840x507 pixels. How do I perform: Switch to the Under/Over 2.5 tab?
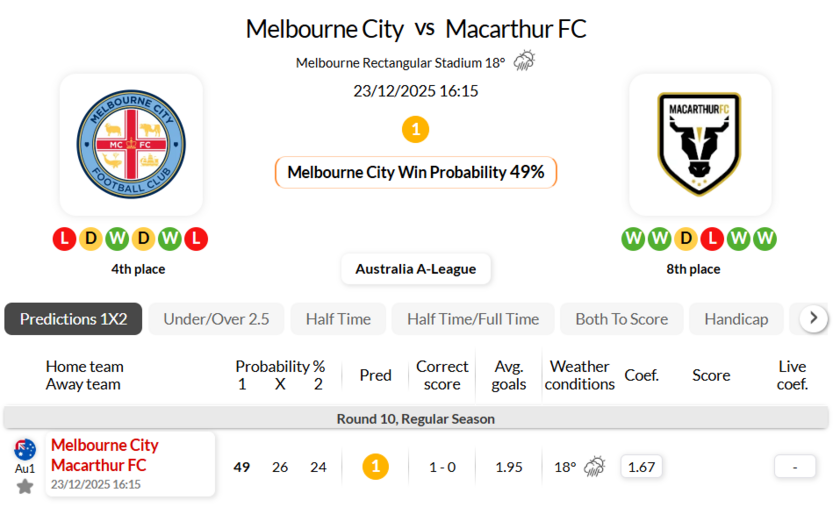(216, 319)
